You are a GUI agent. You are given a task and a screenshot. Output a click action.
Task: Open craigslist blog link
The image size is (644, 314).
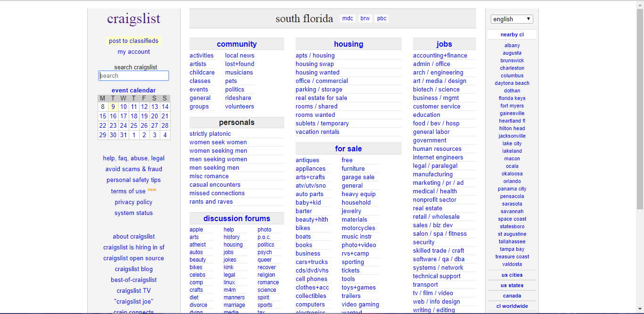pos(133,269)
